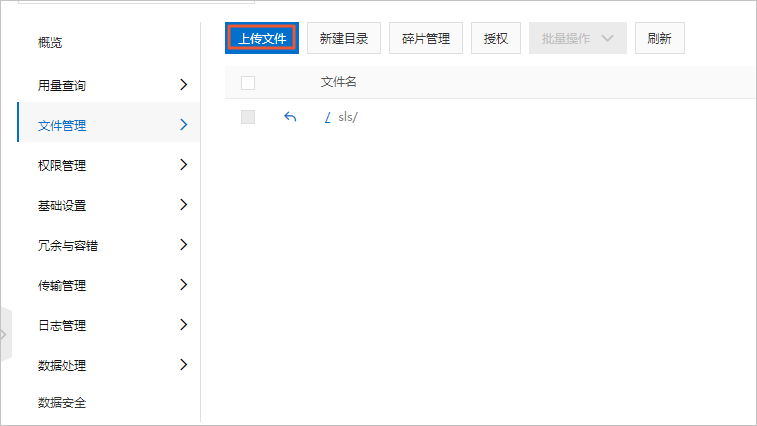Select 用量查询 in the sidebar

pyautogui.click(x=62, y=85)
